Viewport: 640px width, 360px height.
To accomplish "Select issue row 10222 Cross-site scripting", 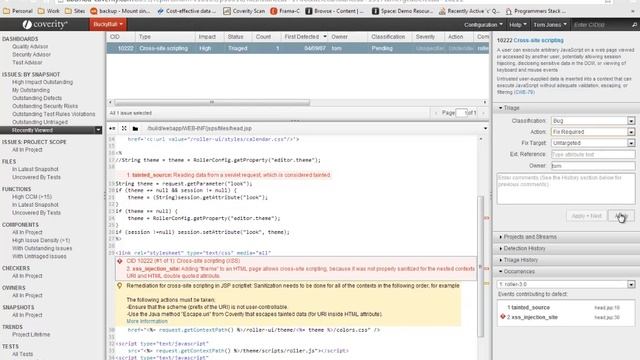I will 298,48.
